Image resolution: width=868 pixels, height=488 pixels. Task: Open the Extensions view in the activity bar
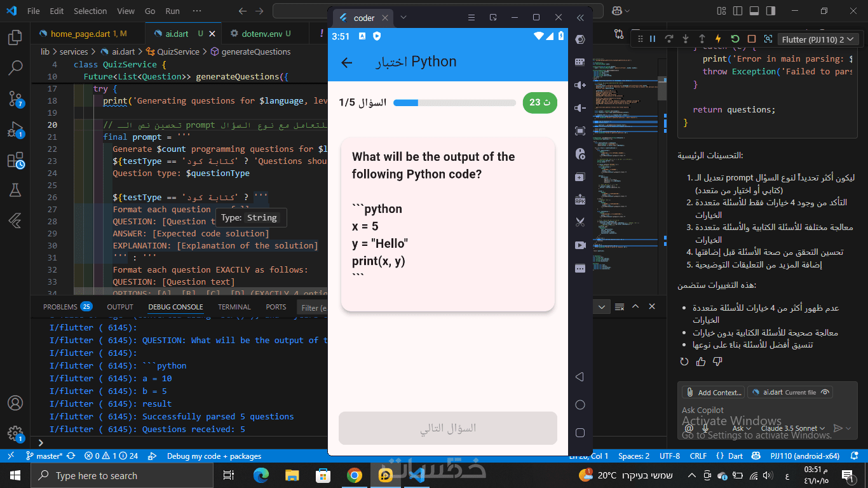tap(15, 160)
